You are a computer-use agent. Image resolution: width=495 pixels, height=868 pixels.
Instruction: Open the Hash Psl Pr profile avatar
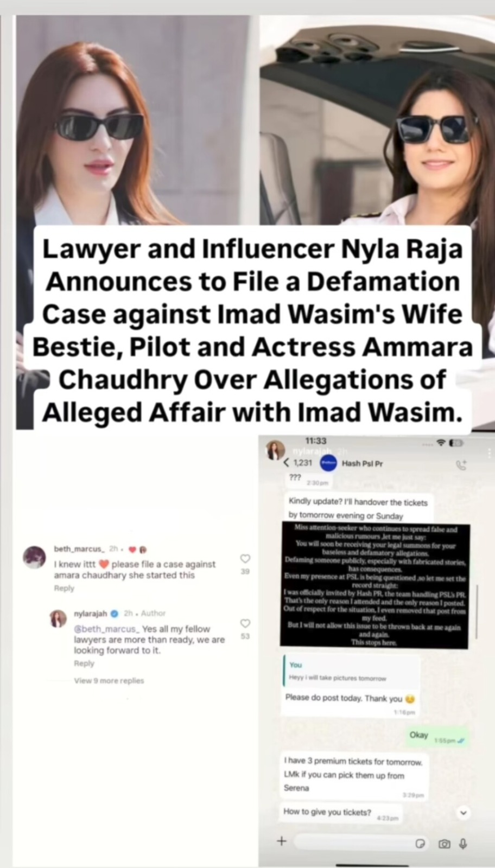(328, 463)
